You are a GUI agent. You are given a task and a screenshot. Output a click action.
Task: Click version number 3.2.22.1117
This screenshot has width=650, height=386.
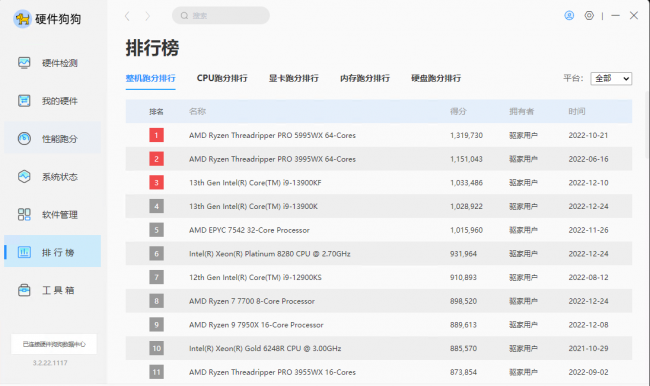click(50, 363)
